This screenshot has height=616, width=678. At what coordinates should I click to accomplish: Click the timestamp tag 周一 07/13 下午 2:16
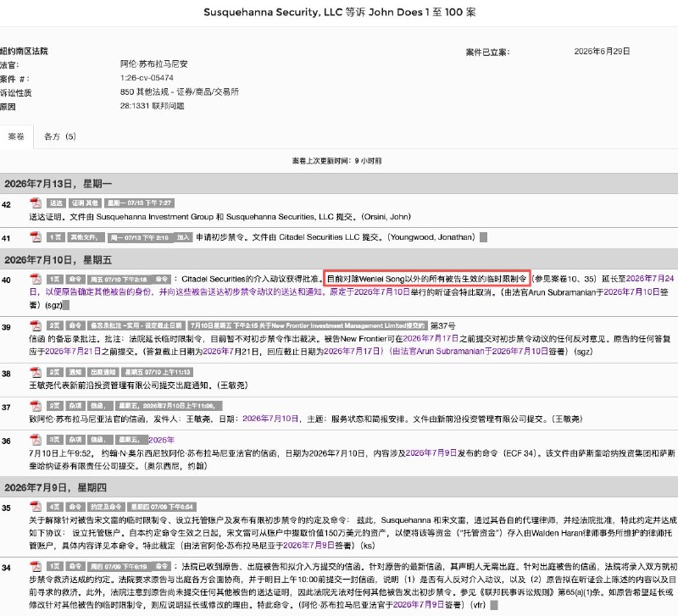coord(139,237)
